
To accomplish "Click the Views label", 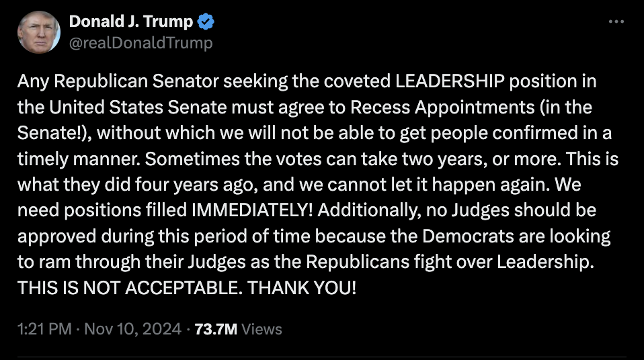I will click(x=261, y=329).
